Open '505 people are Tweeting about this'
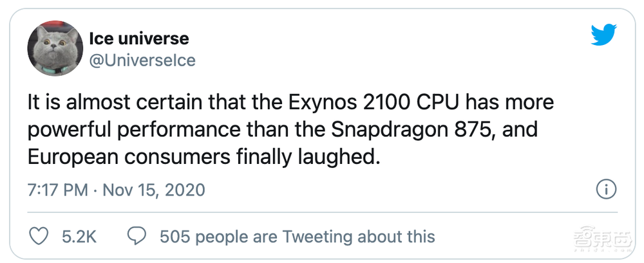 click(297, 236)
